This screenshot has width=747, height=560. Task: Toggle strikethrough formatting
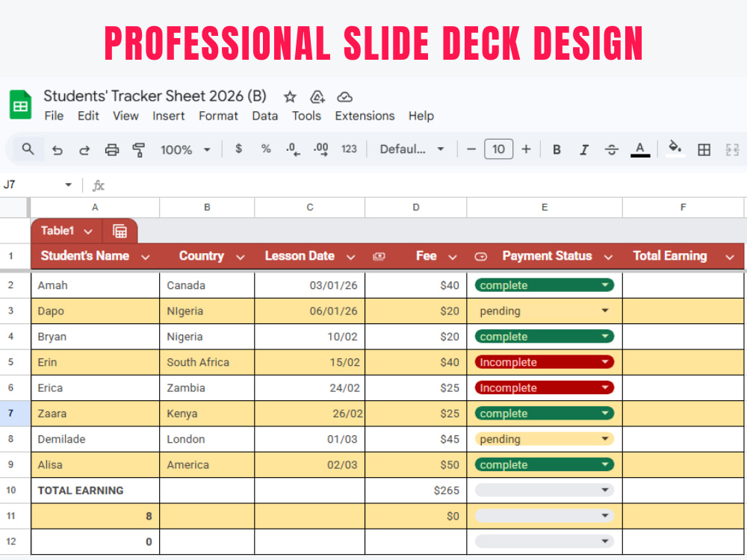(x=612, y=150)
